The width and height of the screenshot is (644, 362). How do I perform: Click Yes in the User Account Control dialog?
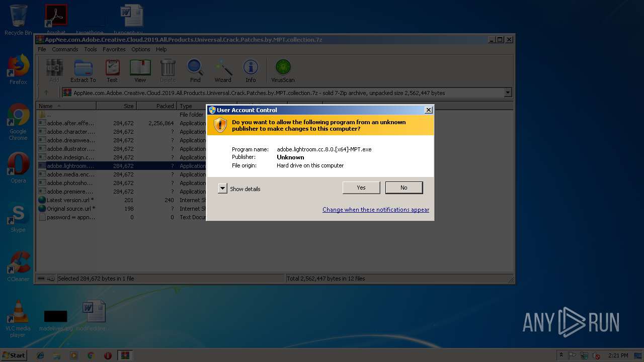(x=361, y=188)
